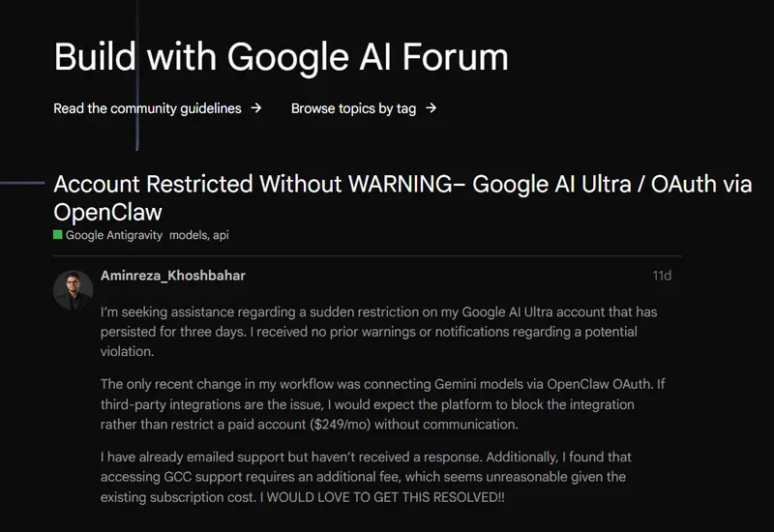Click the 11d post timestamp
The image size is (774, 532).
(x=662, y=276)
